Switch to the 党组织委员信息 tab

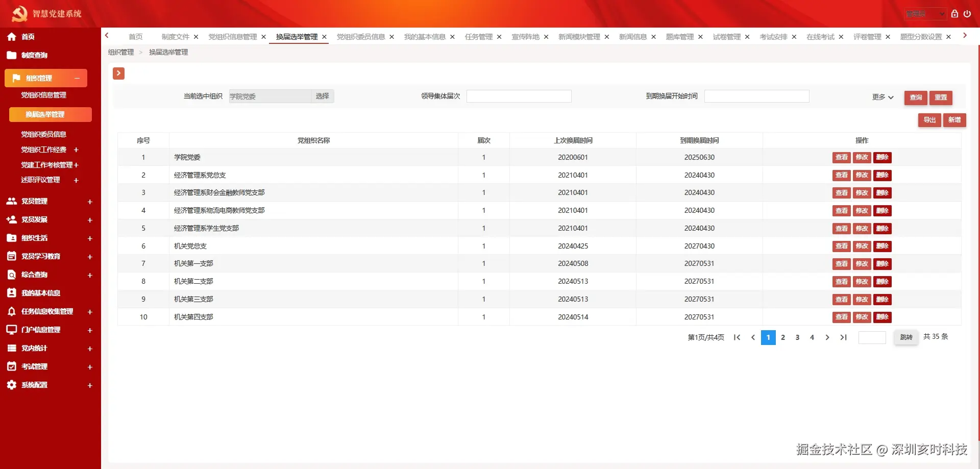pos(361,37)
